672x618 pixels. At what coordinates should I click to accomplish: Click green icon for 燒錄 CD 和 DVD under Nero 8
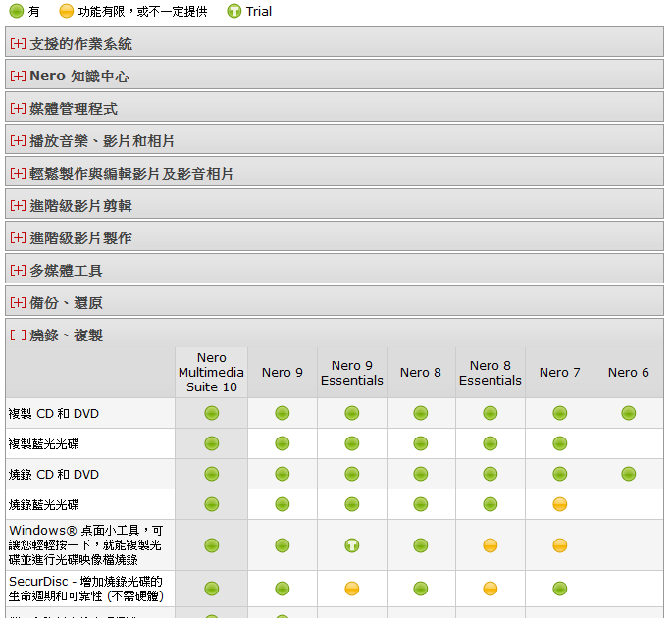421,474
